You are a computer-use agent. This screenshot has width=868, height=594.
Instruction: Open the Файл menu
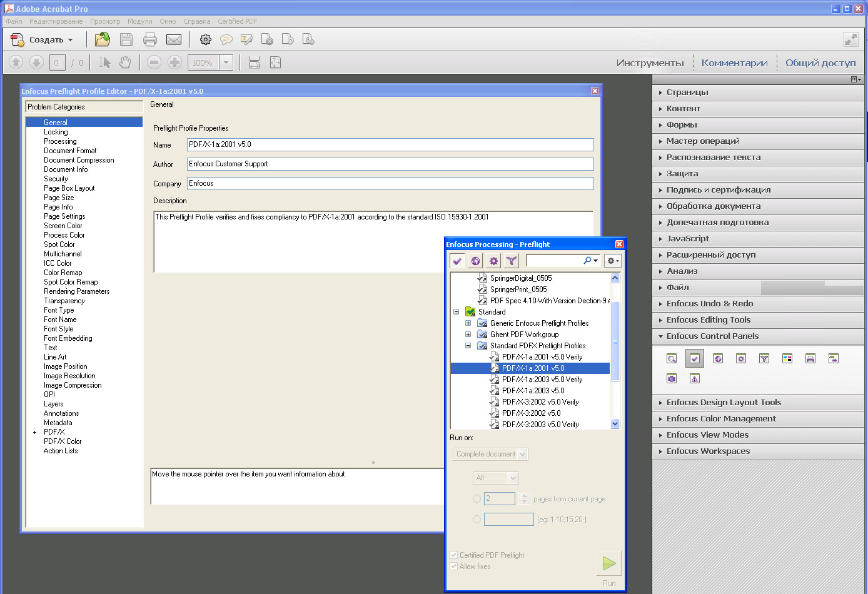coord(14,21)
